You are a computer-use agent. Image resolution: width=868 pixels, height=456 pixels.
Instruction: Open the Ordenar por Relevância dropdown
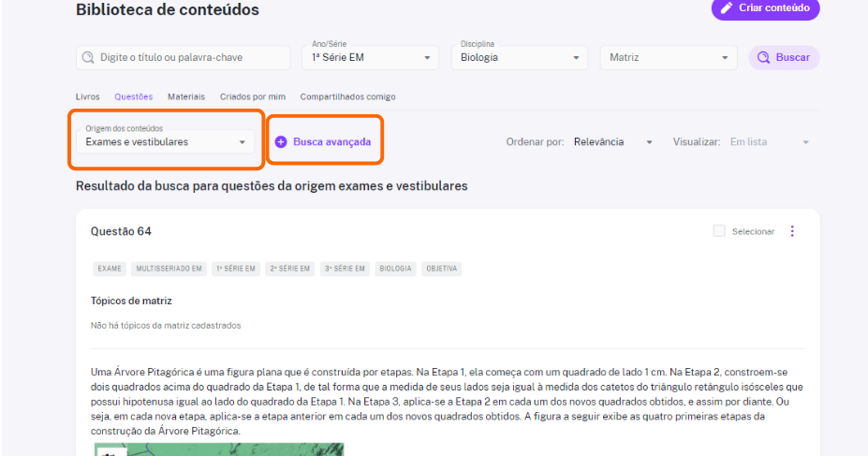point(612,142)
